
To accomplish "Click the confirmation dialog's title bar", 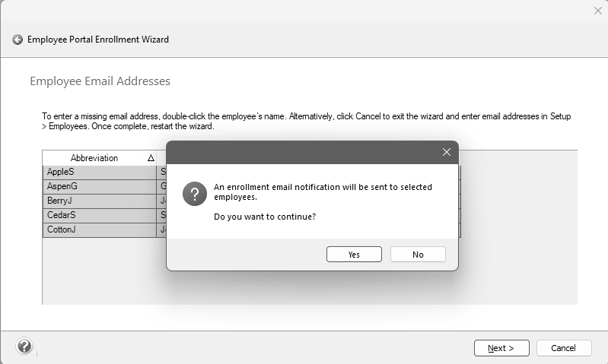I will point(304,152).
